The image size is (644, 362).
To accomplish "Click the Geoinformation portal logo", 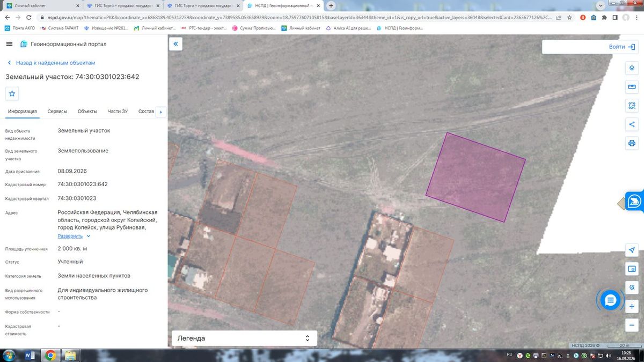I will tap(63, 44).
